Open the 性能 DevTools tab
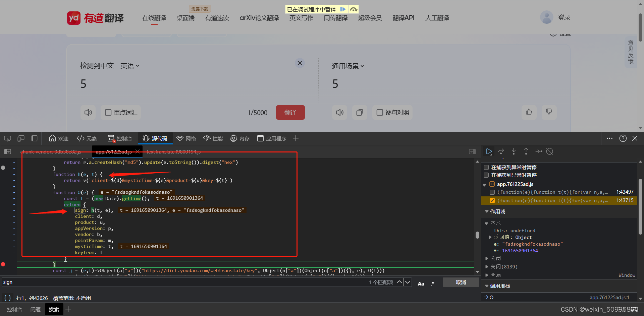The width and height of the screenshot is (644, 316). point(213,138)
